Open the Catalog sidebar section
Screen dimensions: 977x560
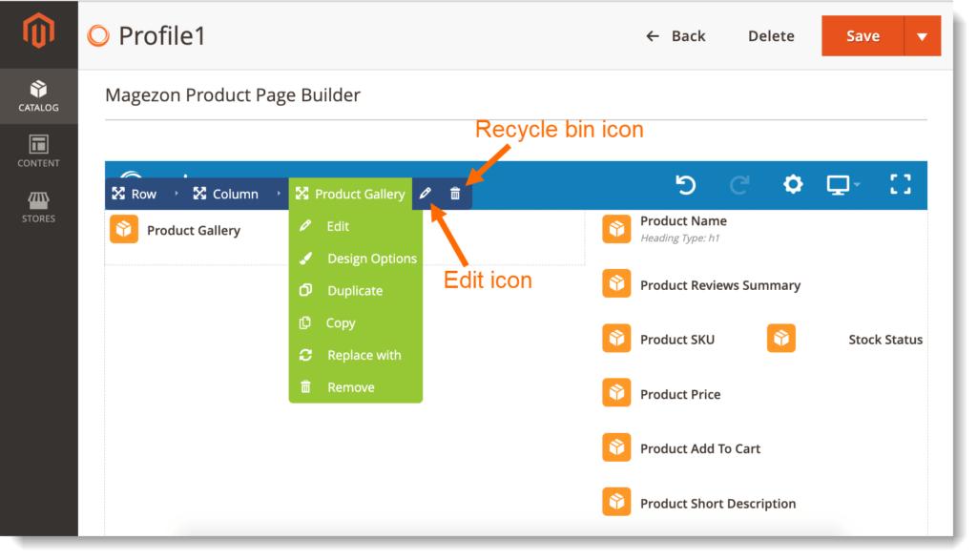[38, 96]
